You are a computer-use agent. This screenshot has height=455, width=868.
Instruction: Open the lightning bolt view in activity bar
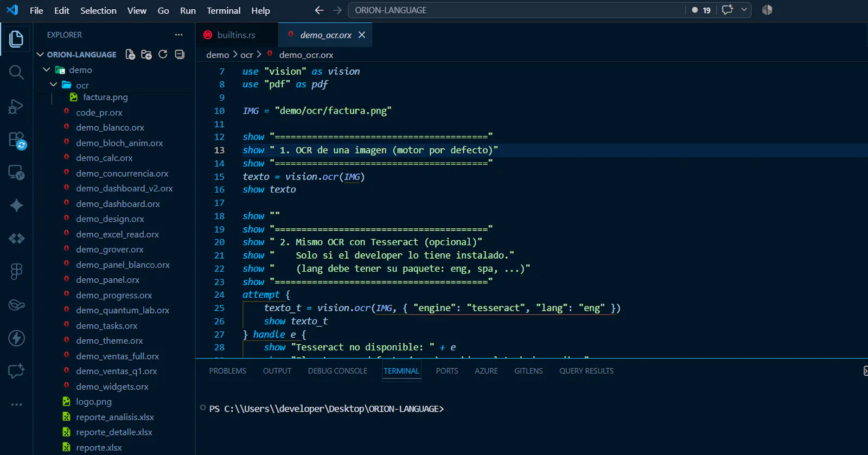point(16,338)
